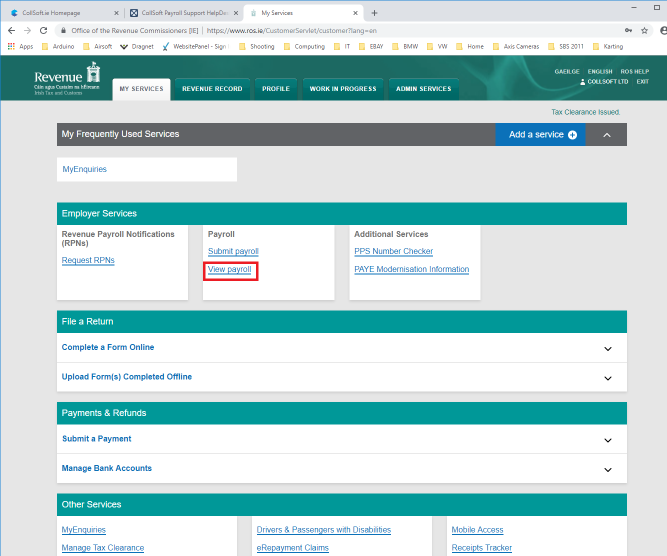
Task: Collapse My Frequently Used Services panel
Action: 606,135
